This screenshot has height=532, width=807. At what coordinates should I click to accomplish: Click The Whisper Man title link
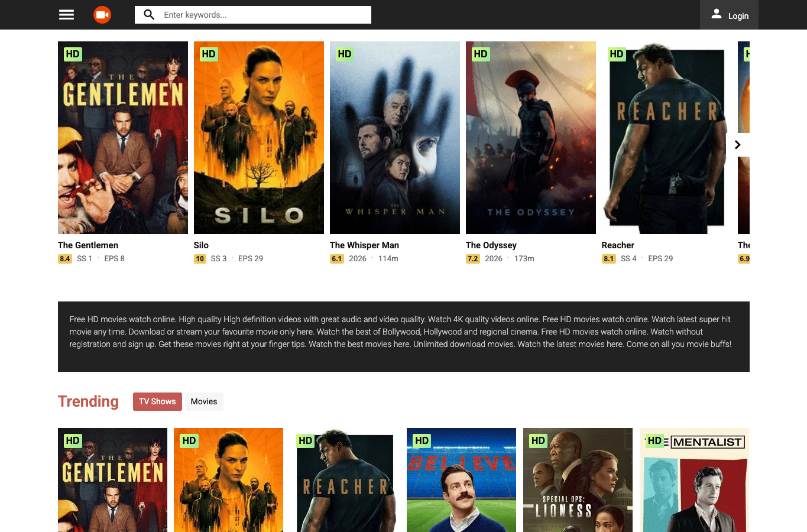pyautogui.click(x=364, y=245)
